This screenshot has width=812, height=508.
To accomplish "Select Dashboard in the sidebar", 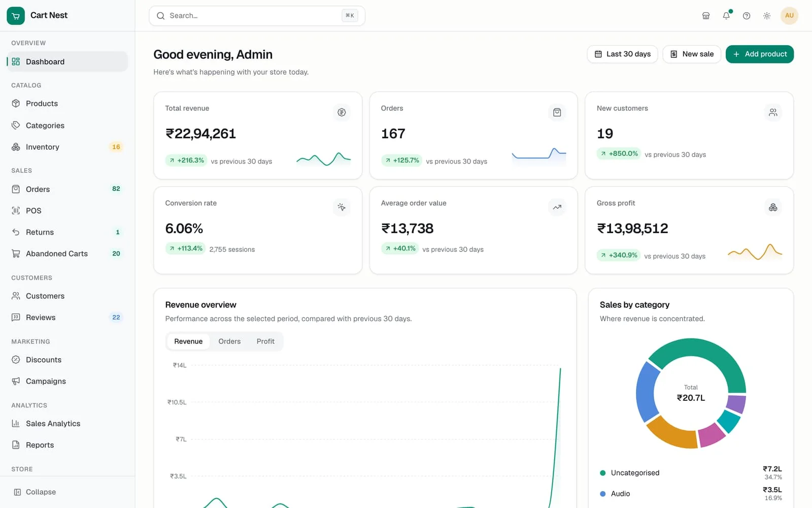I will (x=67, y=61).
